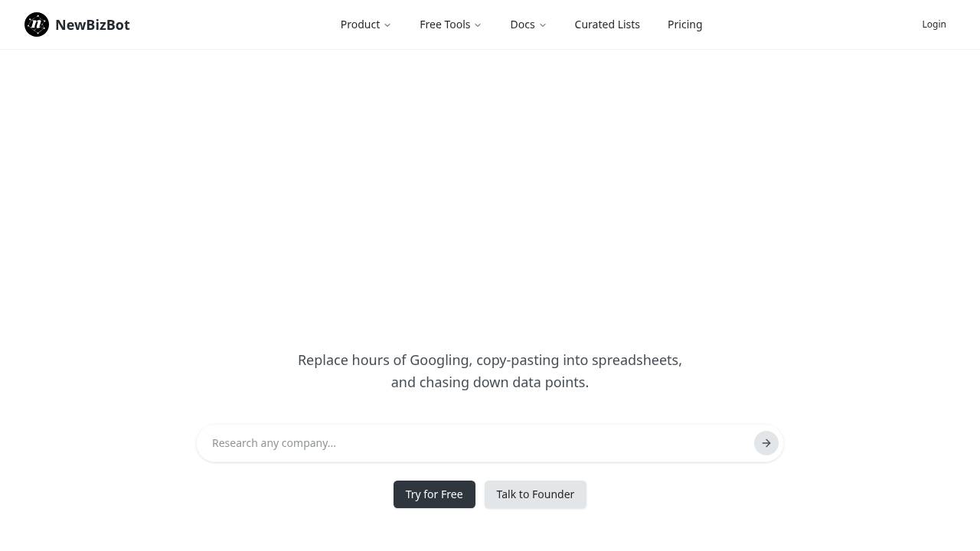Click the circular arrow to research a company
The image size is (980, 551).
pos(766,442)
